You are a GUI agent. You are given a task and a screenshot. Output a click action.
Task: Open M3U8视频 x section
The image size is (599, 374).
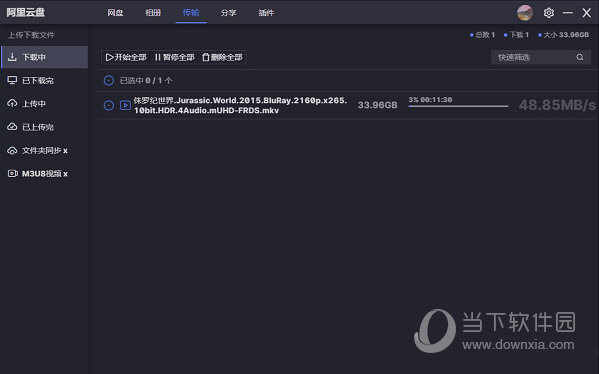(x=45, y=174)
